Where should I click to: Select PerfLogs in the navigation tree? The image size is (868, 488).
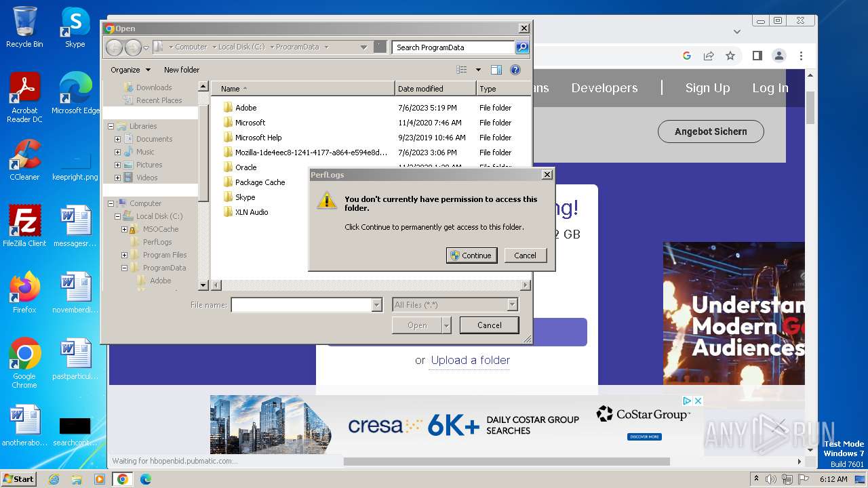tap(157, 242)
